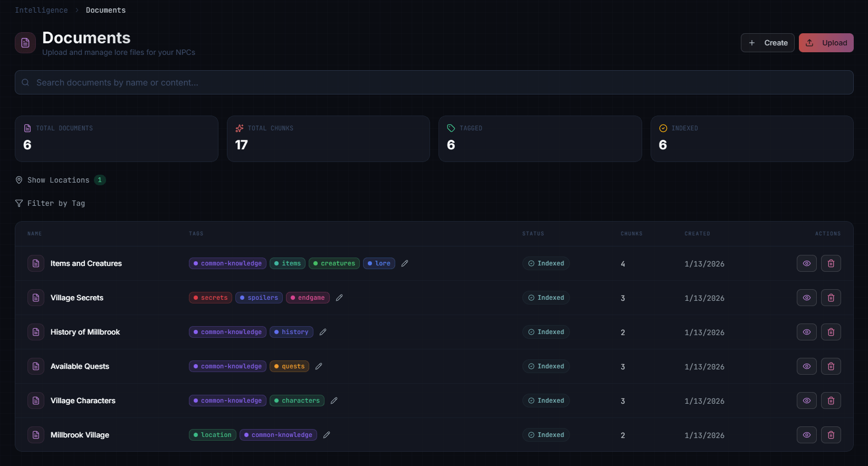
Task: Delete the Millbrook Village document
Action: (831, 435)
